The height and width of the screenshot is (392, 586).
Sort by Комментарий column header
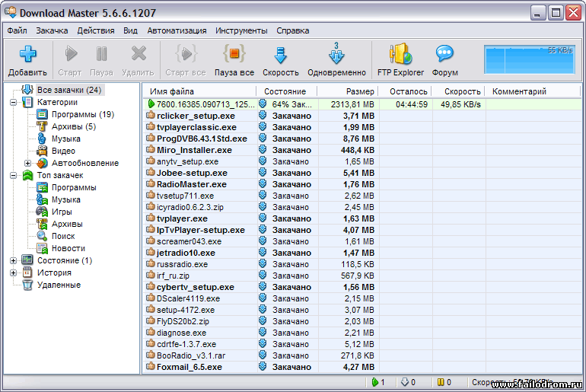(x=533, y=91)
